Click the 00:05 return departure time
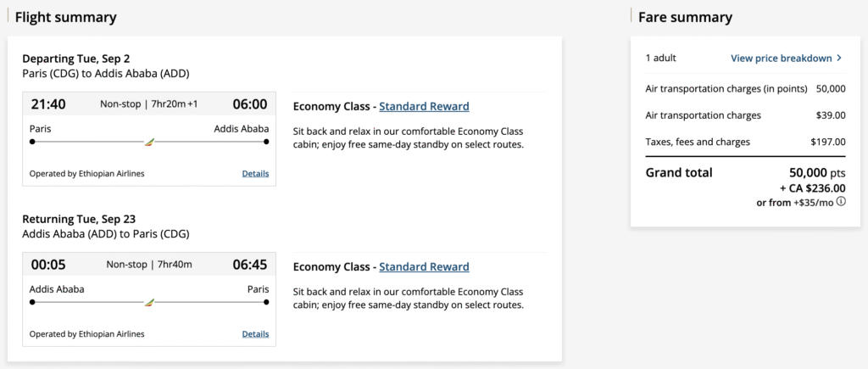Viewport: 868px width, 369px height. 48,265
